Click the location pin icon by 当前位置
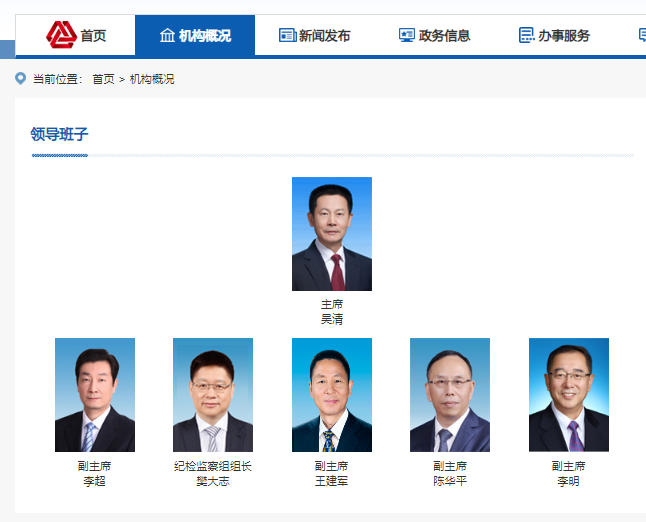This screenshot has height=522, width=646. pos(20,79)
